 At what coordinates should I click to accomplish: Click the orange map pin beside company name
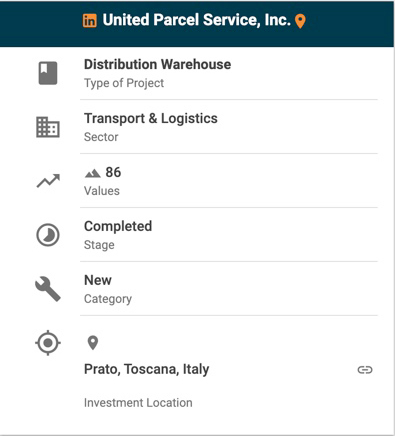pyautogui.click(x=300, y=21)
